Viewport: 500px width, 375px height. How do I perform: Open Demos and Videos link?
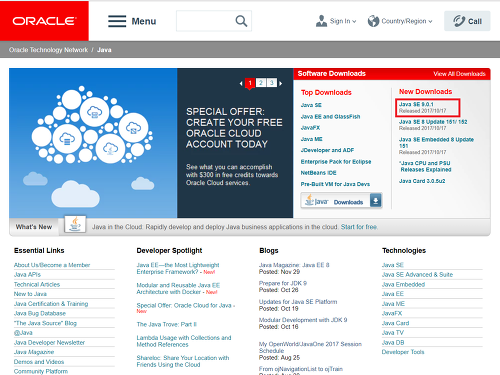[39, 362]
